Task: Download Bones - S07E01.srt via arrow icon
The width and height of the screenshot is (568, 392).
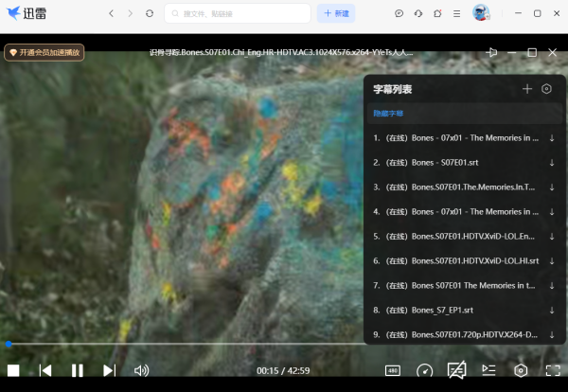Action: (x=552, y=163)
